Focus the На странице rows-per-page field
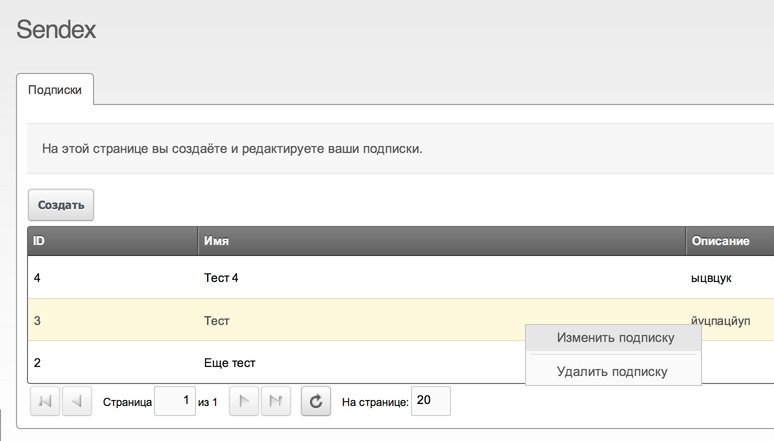This screenshot has width=774, height=441. (x=430, y=402)
